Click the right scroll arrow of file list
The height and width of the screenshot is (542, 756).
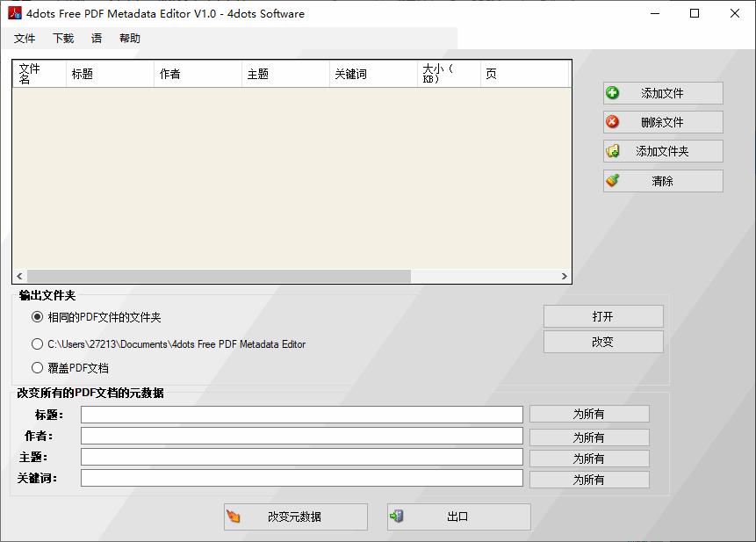coord(564,276)
